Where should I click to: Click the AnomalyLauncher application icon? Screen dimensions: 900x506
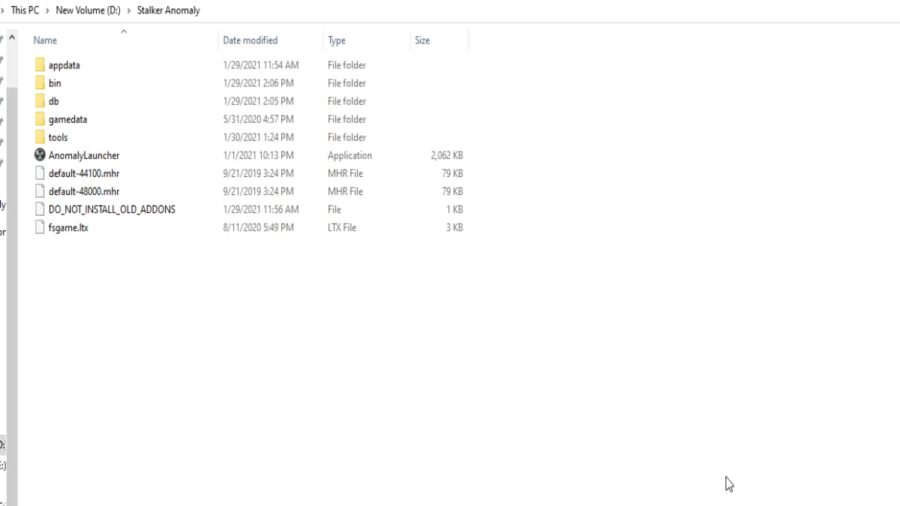[x=40, y=155]
